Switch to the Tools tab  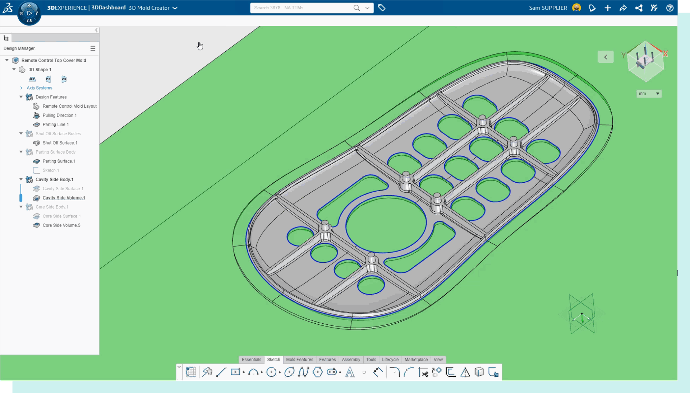(x=371, y=360)
